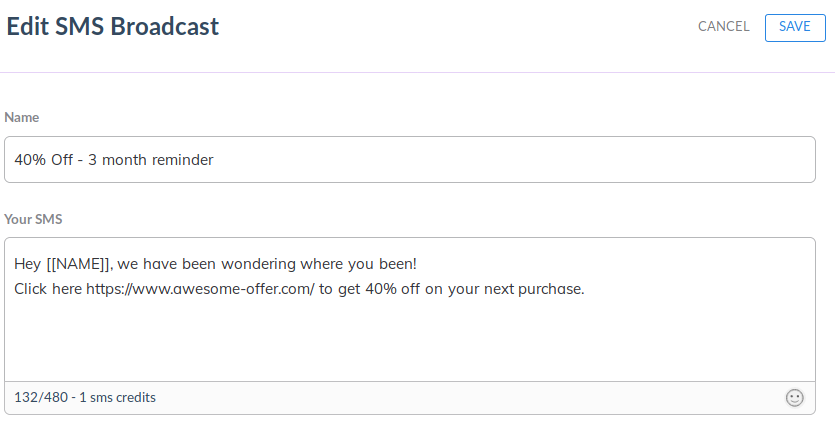Click inside the Your SMS message box
835x424 pixels.
(410, 320)
